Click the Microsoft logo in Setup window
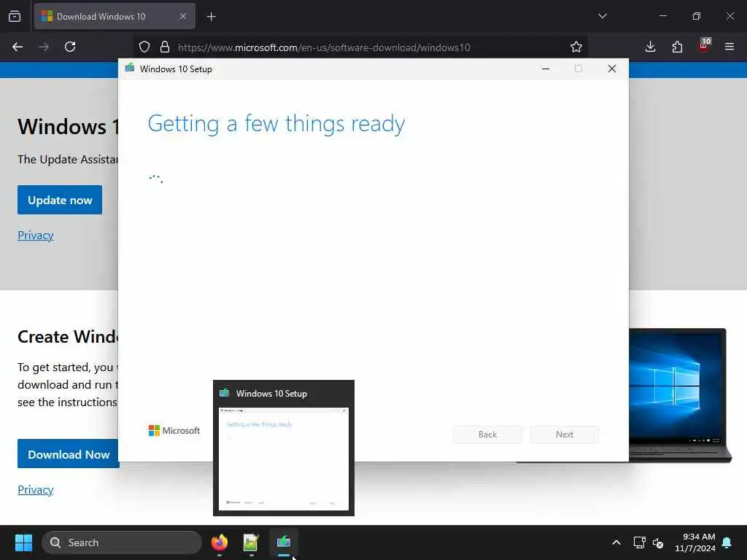This screenshot has width=747, height=560. pyautogui.click(x=174, y=430)
